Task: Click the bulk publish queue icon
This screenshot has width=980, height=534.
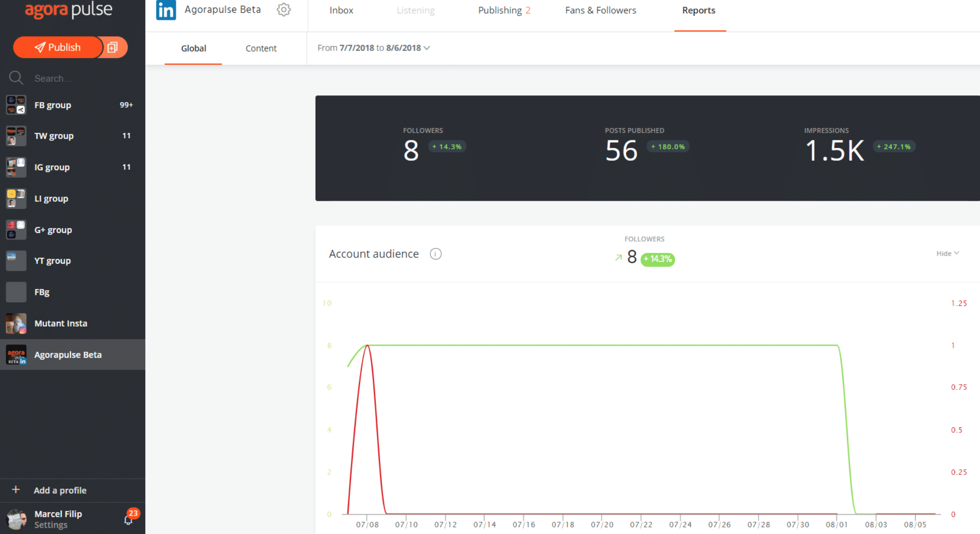Action: click(113, 47)
